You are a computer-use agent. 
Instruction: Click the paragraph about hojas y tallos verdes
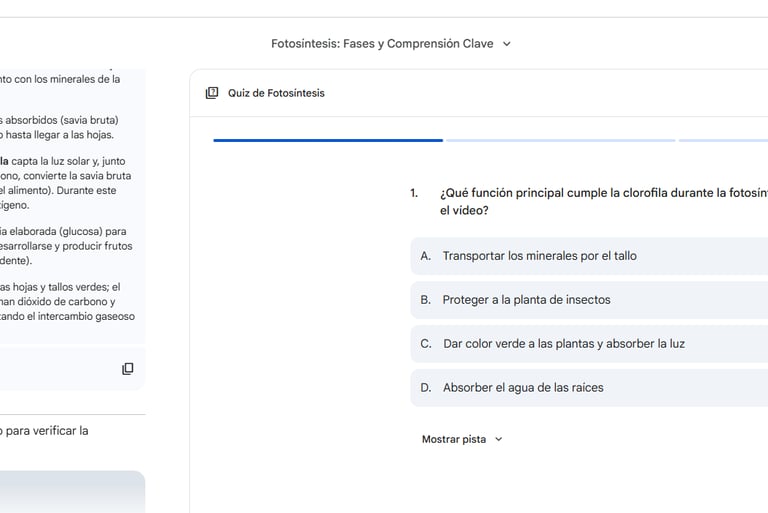coord(66,301)
